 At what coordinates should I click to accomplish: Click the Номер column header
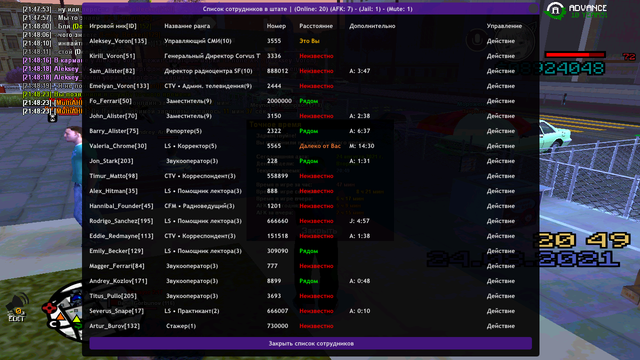[276, 26]
